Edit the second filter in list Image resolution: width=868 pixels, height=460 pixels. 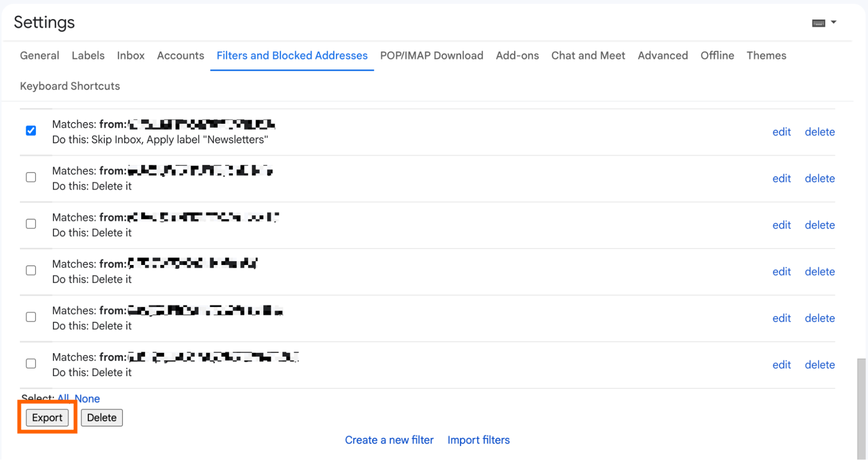pos(782,179)
